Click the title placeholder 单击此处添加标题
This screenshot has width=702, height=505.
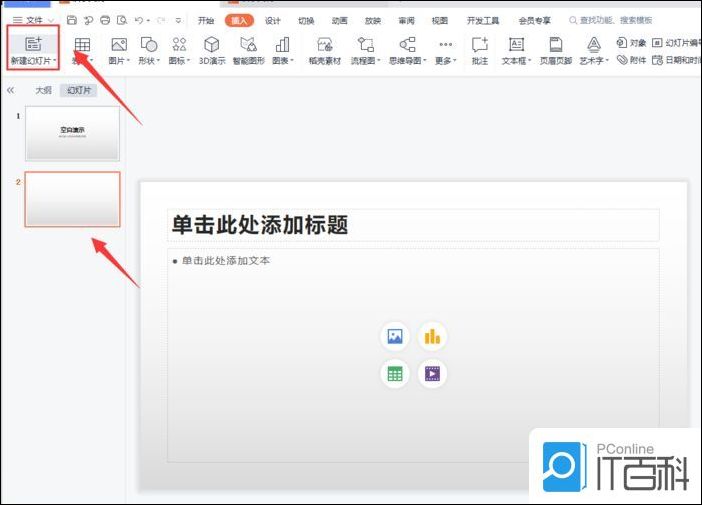pos(413,225)
